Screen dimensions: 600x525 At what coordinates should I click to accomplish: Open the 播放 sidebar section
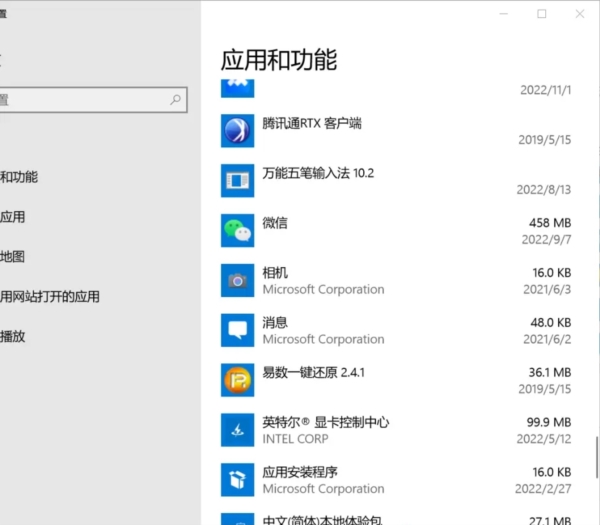[x=13, y=336]
